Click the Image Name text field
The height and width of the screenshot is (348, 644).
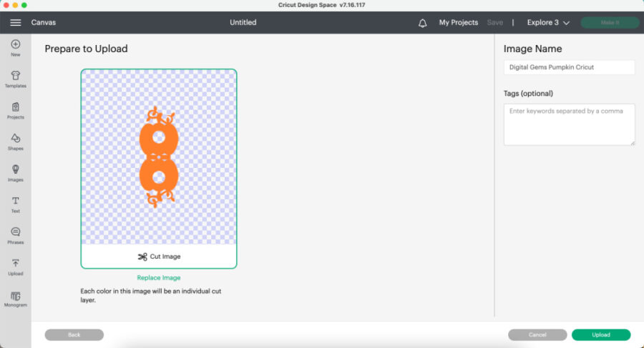[x=569, y=67]
